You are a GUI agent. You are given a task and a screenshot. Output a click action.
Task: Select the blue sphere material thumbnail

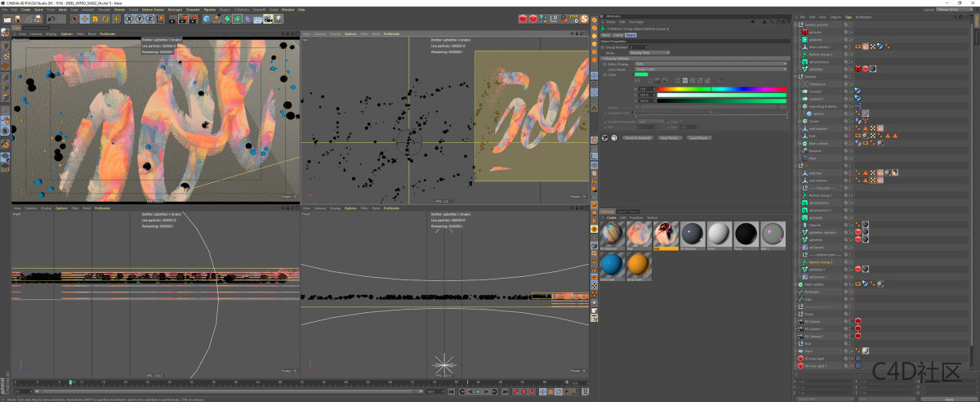tap(610, 265)
